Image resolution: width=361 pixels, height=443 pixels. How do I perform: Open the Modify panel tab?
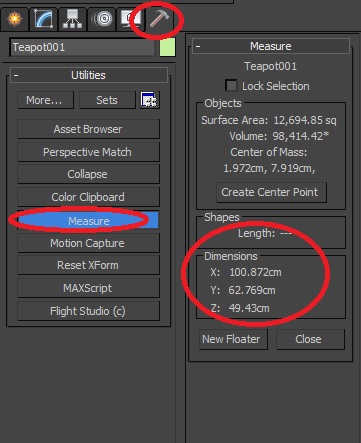[43, 19]
